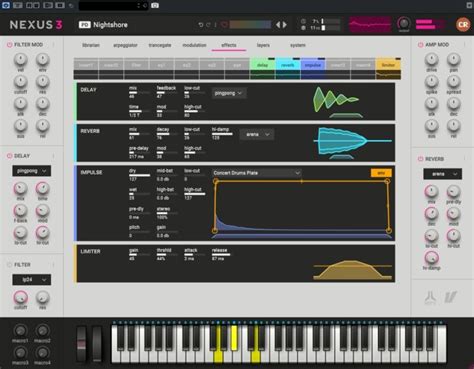Toggle the Filter Mod power button
This screenshot has width=474, height=369.
click(9, 44)
